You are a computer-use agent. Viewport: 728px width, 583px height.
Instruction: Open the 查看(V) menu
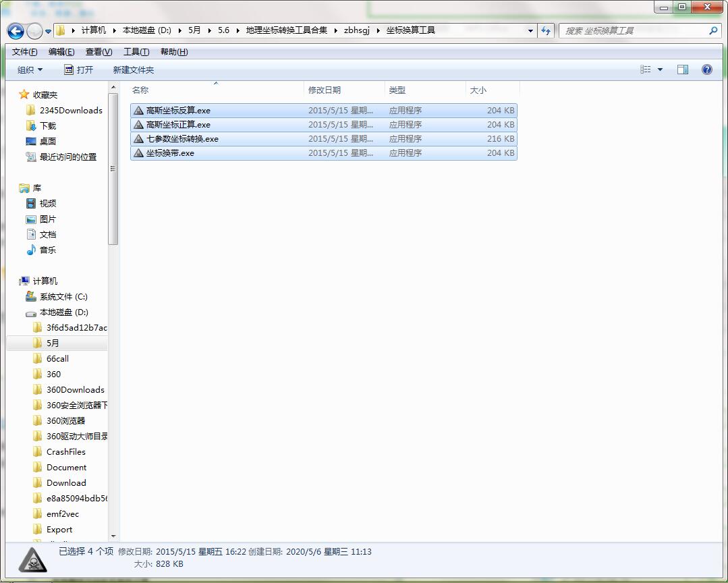99,52
